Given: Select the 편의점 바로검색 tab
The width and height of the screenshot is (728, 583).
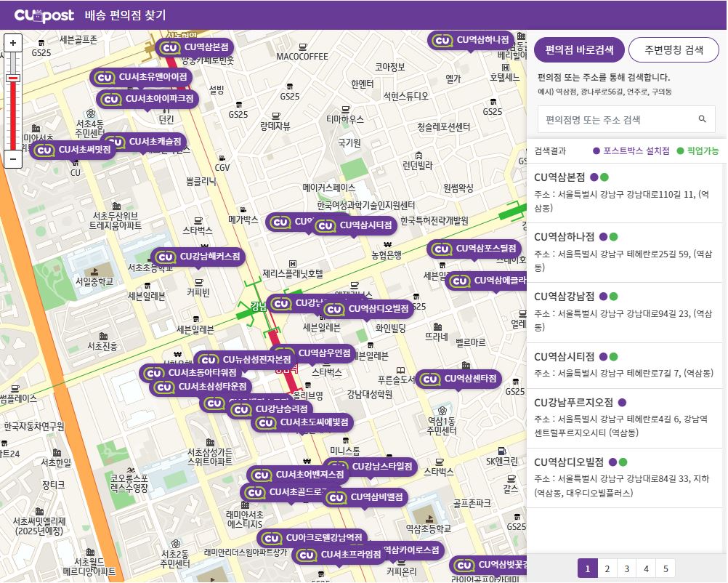Looking at the screenshot, I should click(579, 49).
